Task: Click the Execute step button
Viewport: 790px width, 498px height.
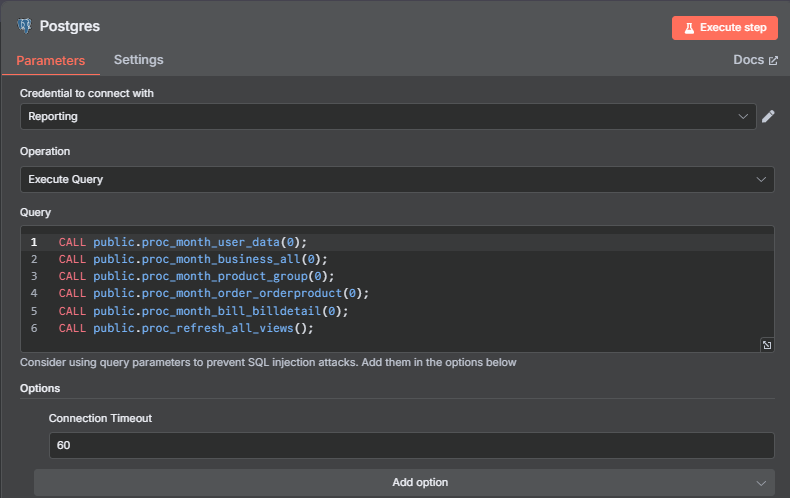Action: pos(725,28)
